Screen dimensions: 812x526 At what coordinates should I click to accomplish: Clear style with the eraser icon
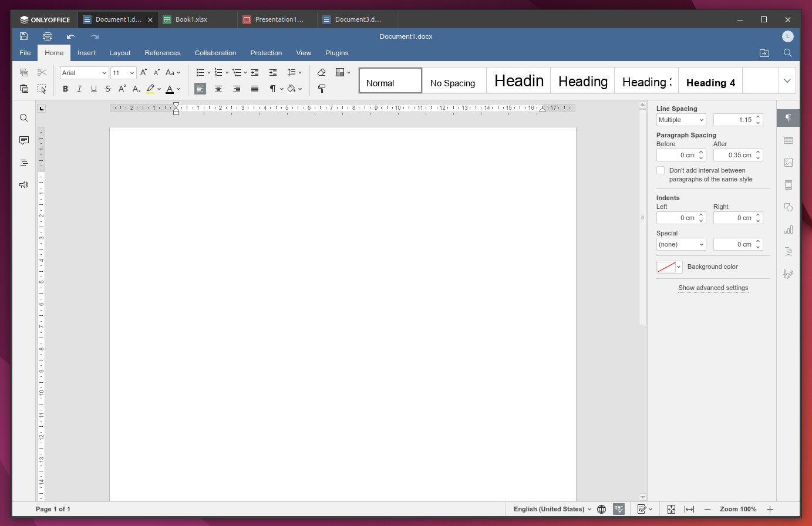321,73
